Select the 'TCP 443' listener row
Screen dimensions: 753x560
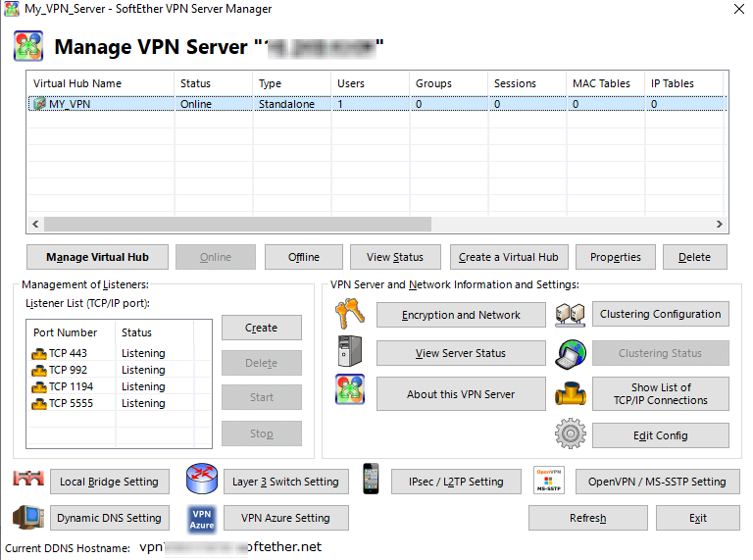pos(119,353)
